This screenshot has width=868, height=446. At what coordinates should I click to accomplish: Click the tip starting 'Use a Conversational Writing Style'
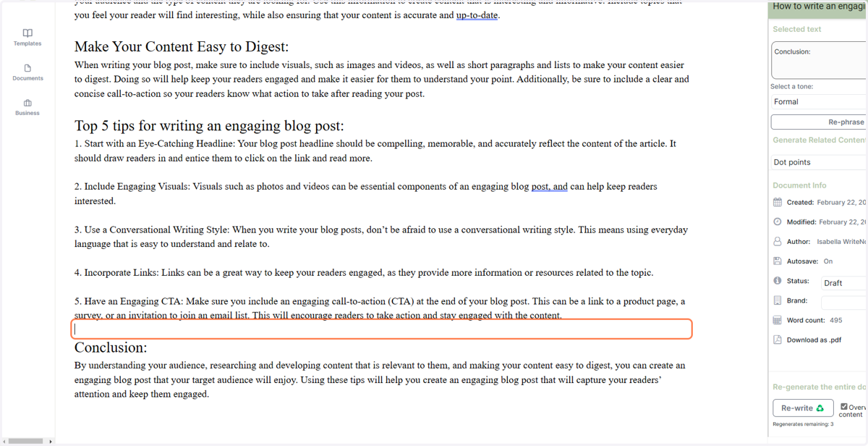[381, 237]
